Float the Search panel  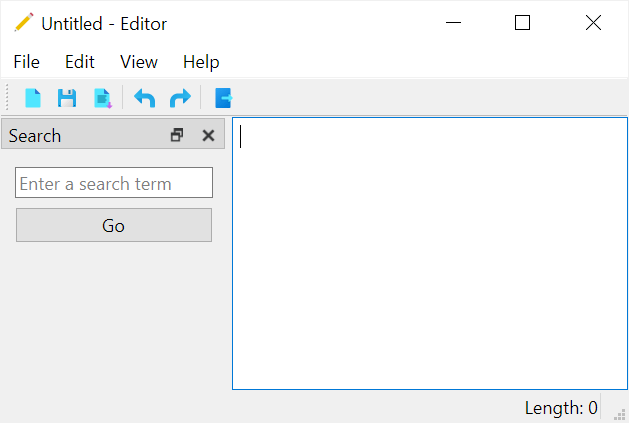[x=178, y=136]
